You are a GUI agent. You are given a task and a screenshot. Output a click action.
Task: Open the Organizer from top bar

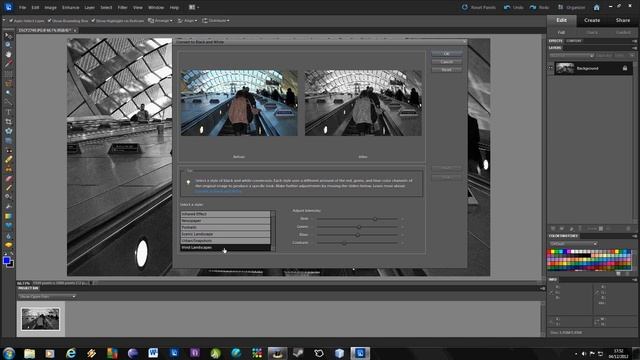point(571,7)
